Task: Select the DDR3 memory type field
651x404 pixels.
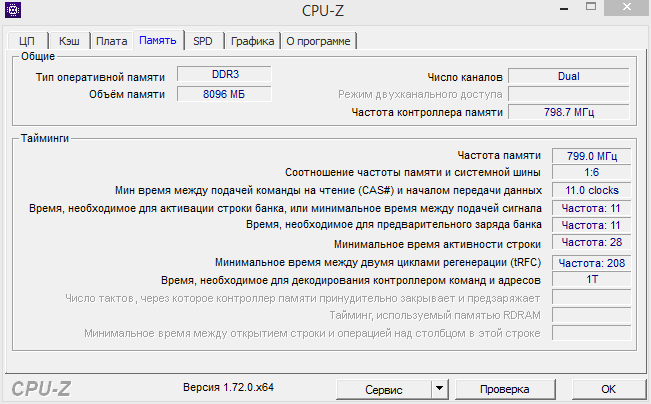Action: point(225,74)
